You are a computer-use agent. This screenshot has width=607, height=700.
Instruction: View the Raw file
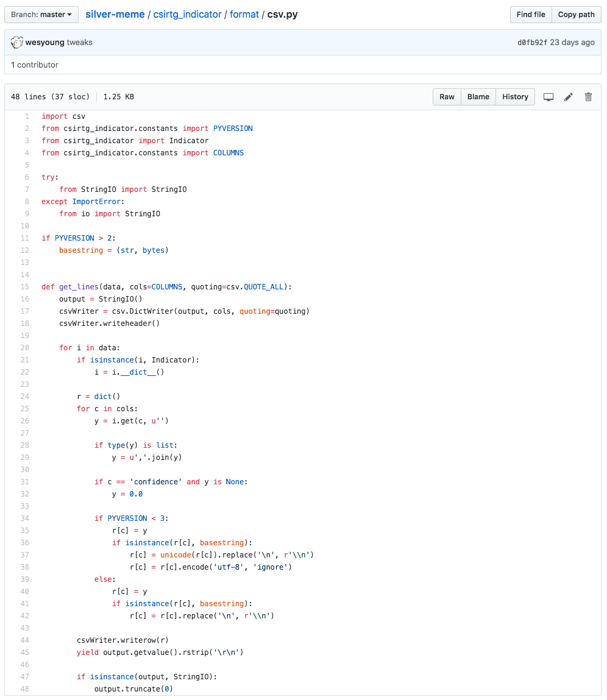pyautogui.click(x=447, y=97)
